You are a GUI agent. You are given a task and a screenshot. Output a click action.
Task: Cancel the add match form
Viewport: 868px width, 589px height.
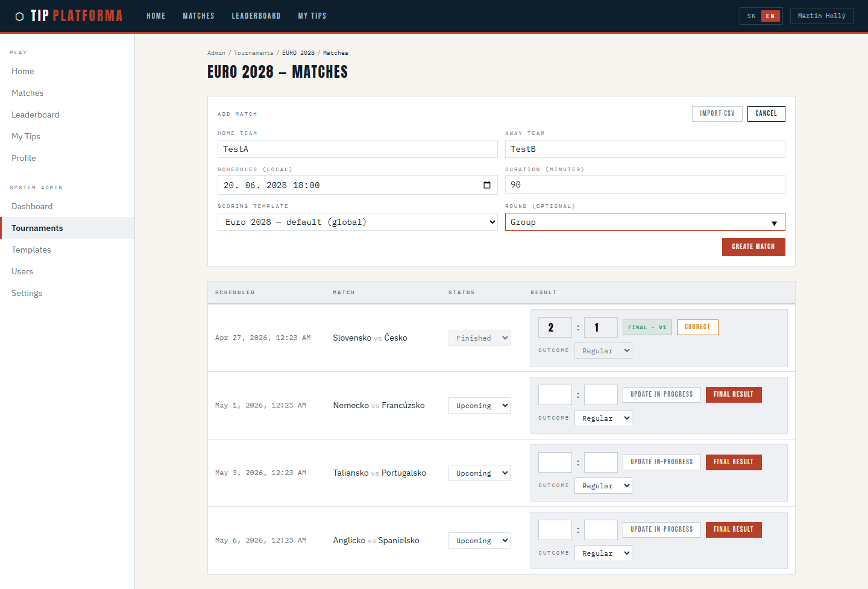pos(766,113)
